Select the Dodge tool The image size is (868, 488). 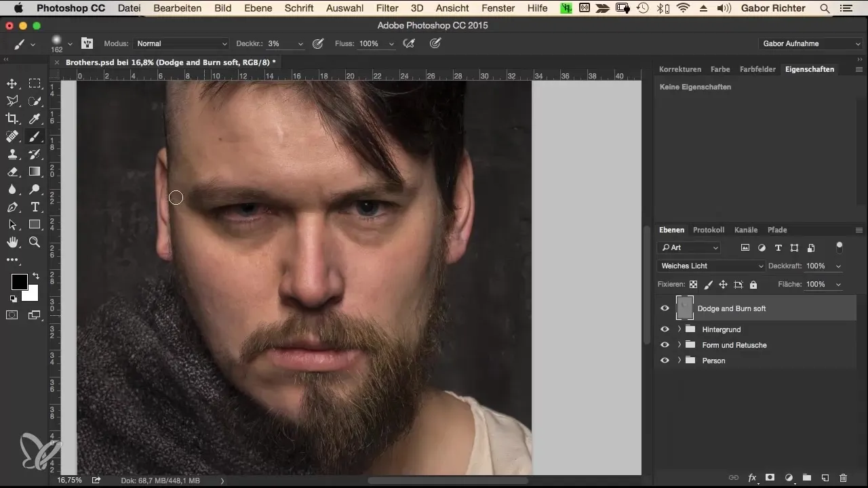click(35, 189)
